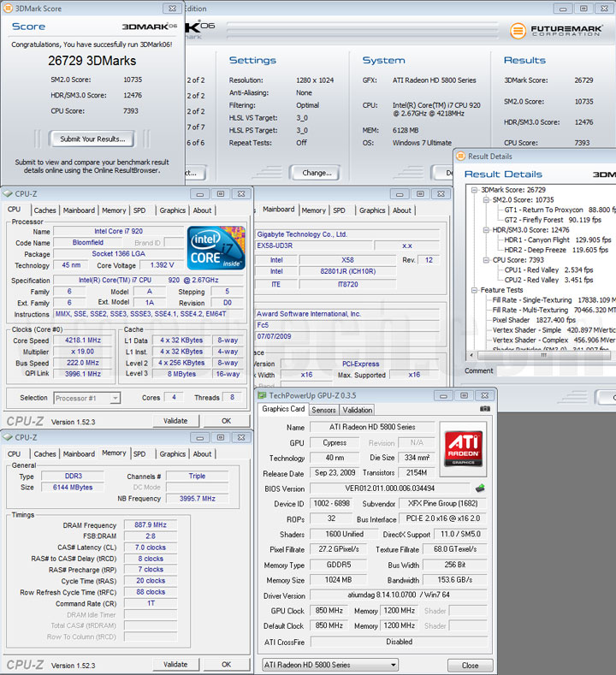Open About tab in top CPU-Z window
616x675 pixels.
click(202, 210)
